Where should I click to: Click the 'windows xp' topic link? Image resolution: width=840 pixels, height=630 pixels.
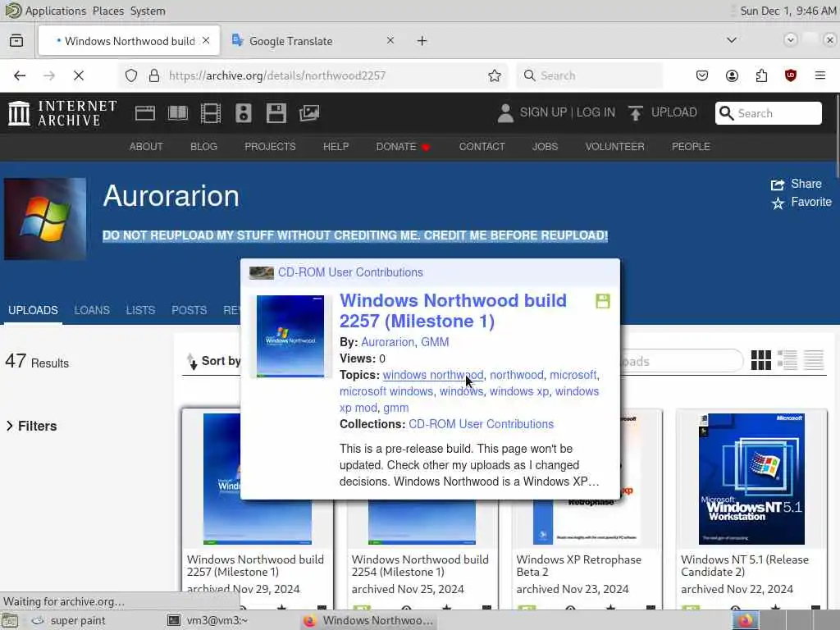pos(519,391)
